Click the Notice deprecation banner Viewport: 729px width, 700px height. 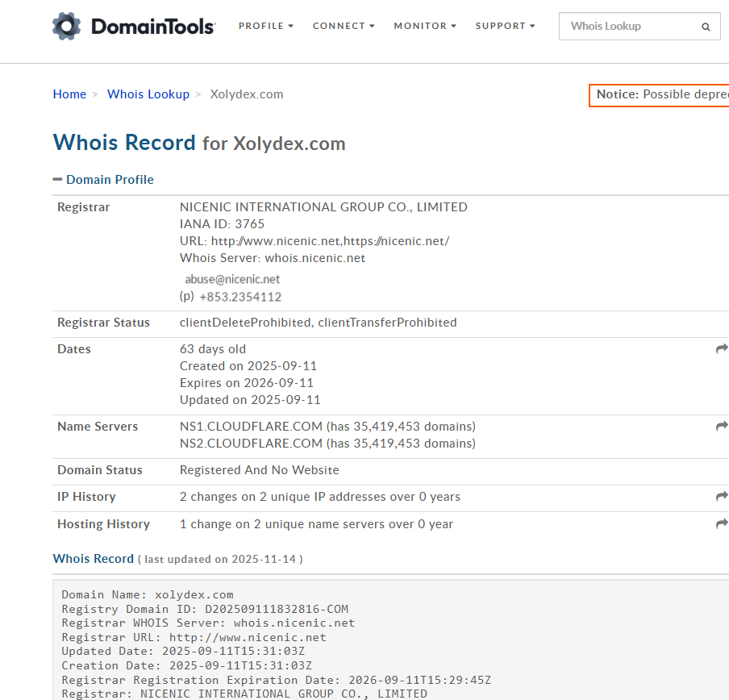[660, 95]
